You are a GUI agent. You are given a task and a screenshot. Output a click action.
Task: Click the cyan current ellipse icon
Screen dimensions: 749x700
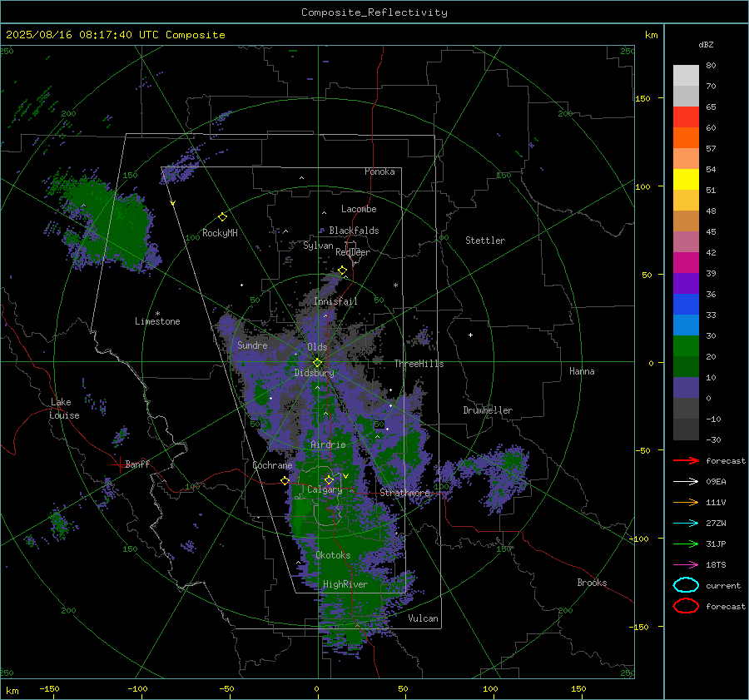pos(686,585)
